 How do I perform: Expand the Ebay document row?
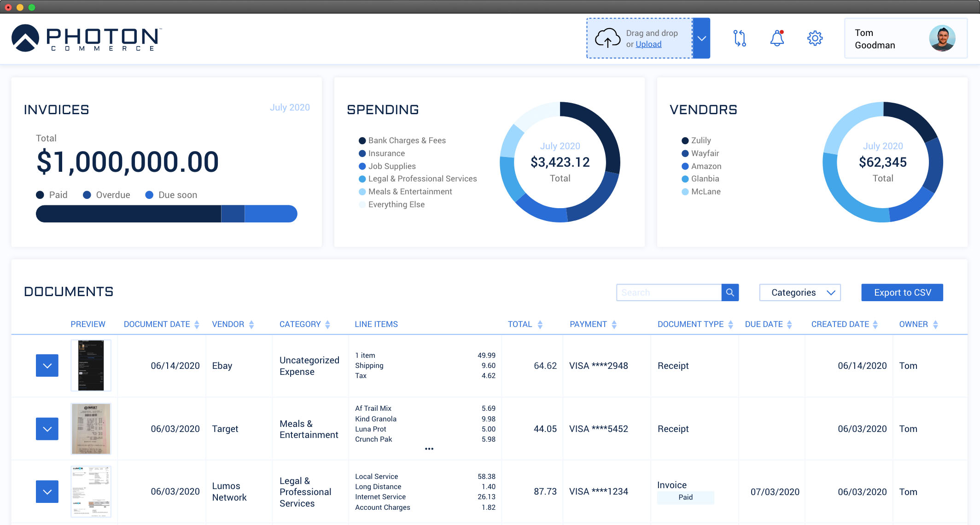click(47, 365)
